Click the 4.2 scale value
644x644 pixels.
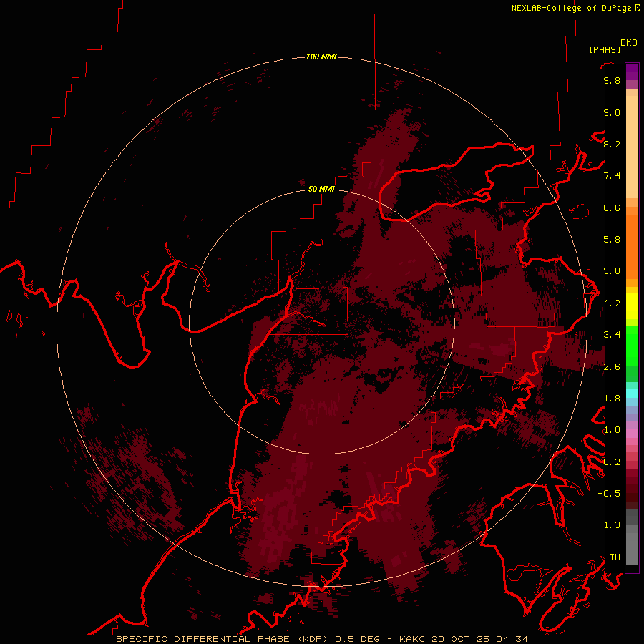point(612,303)
